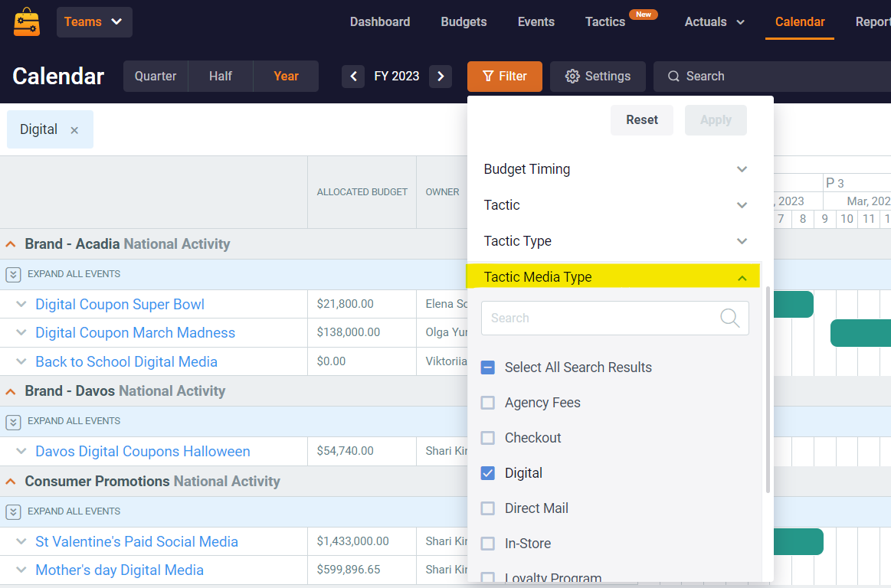Click the magnifier icon in filter search
The height and width of the screenshot is (588, 891).
(730, 318)
